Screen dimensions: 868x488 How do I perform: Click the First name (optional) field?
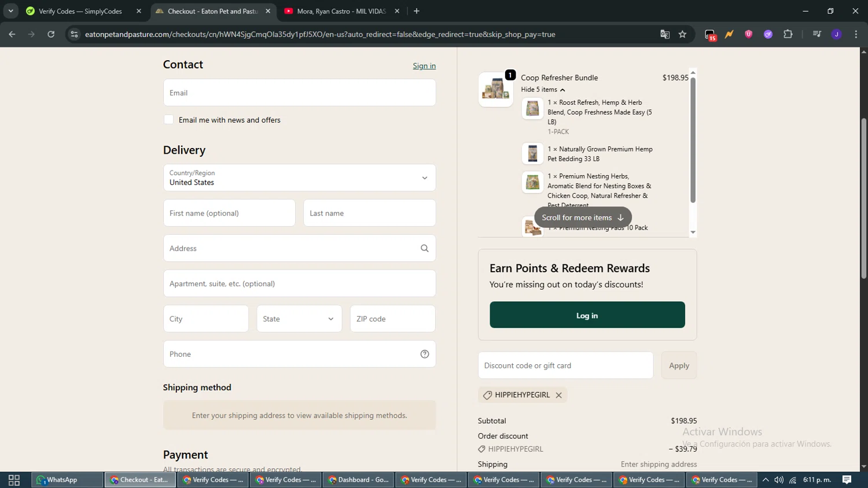tap(229, 213)
